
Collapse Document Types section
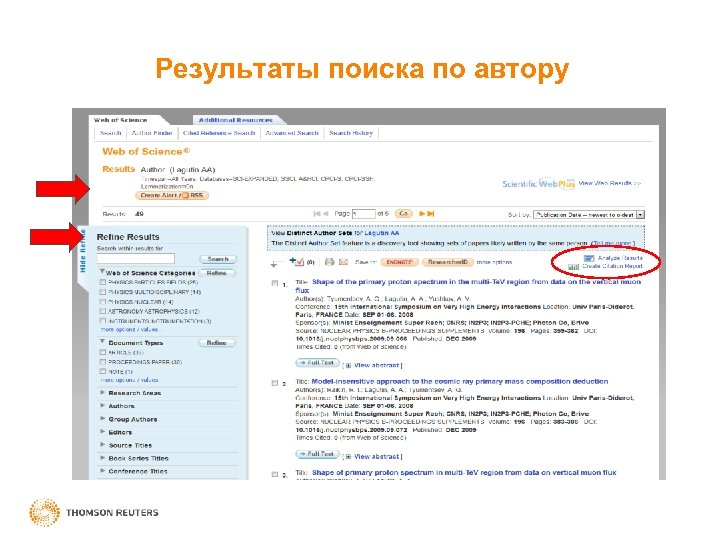point(102,342)
